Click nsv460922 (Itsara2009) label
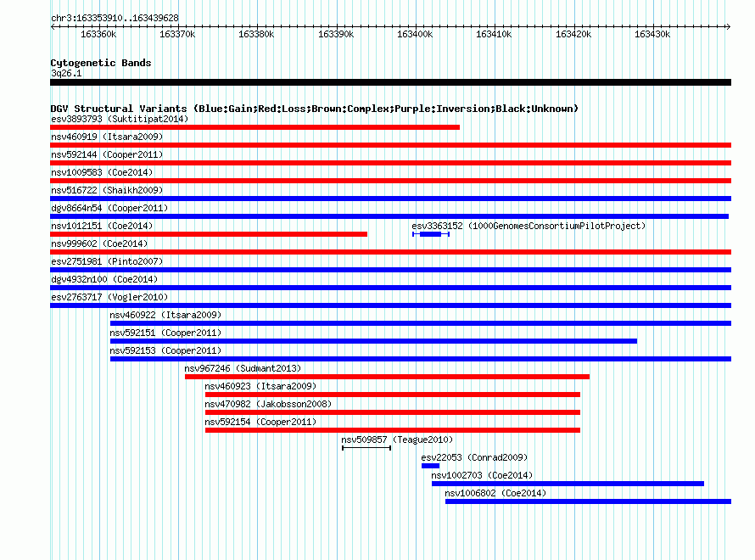 pos(165,315)
